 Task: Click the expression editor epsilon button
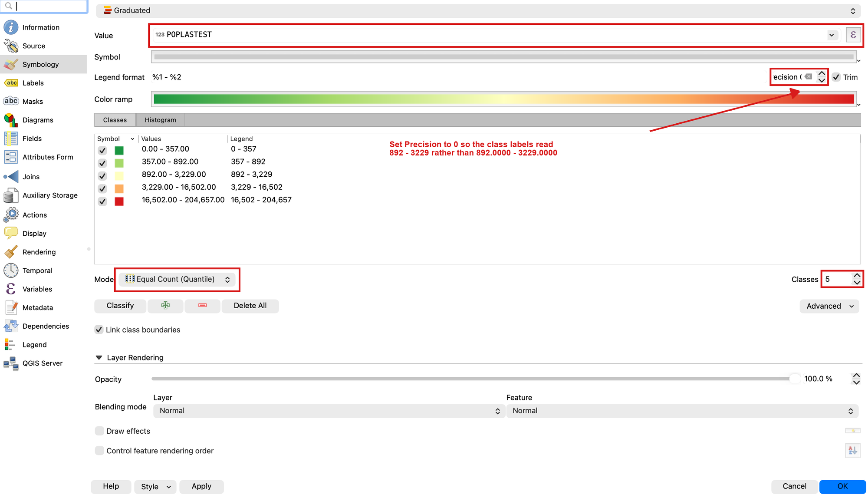point(853,35)
